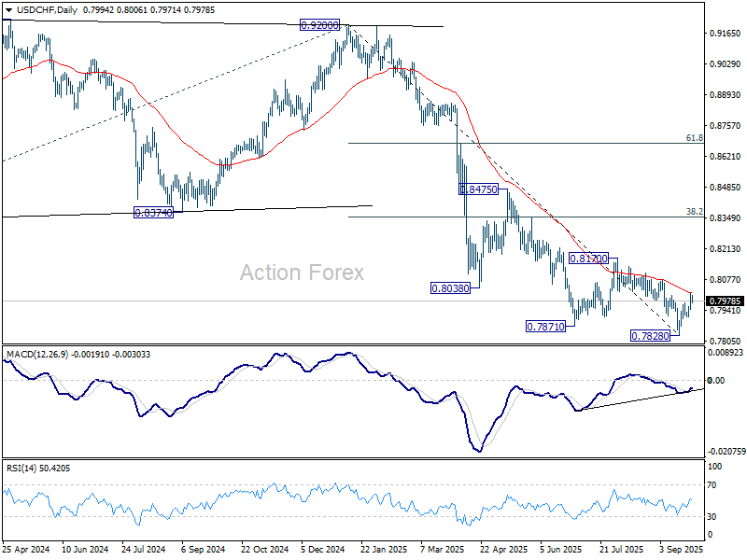
Task: Click the MACD -0.020759 scale value
Action: pos(726,451)
